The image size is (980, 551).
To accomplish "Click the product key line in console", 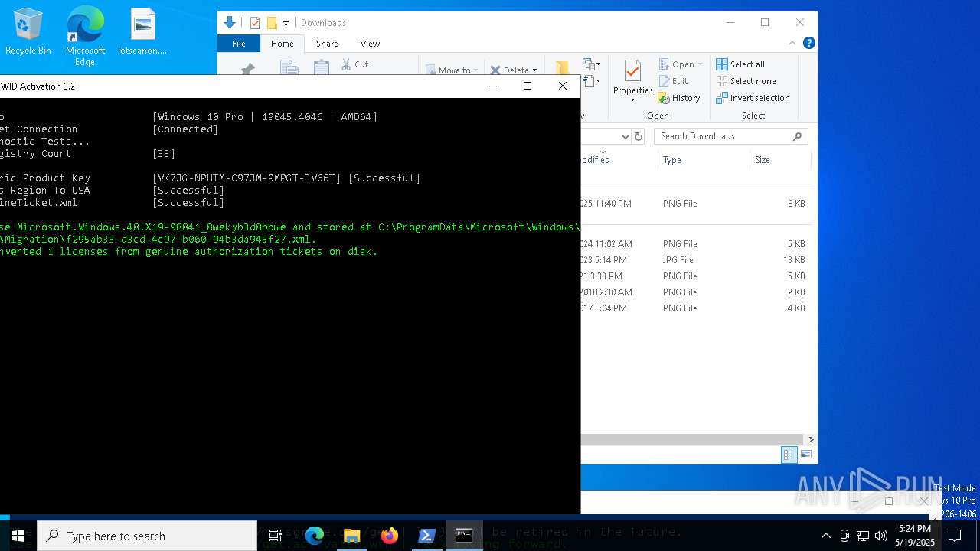I will pyautogui.click(x=210, y=178).
